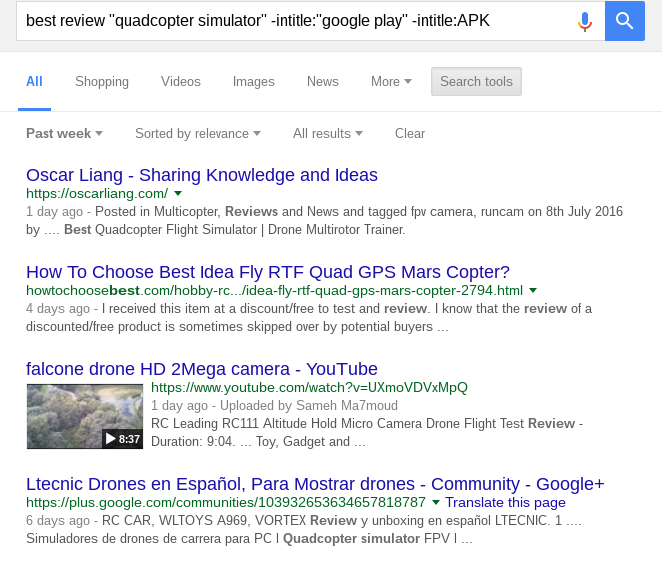Open the Images results tab
Viewport: 662px width, 565px height.
pyautogui.click(x=254, y=81)
